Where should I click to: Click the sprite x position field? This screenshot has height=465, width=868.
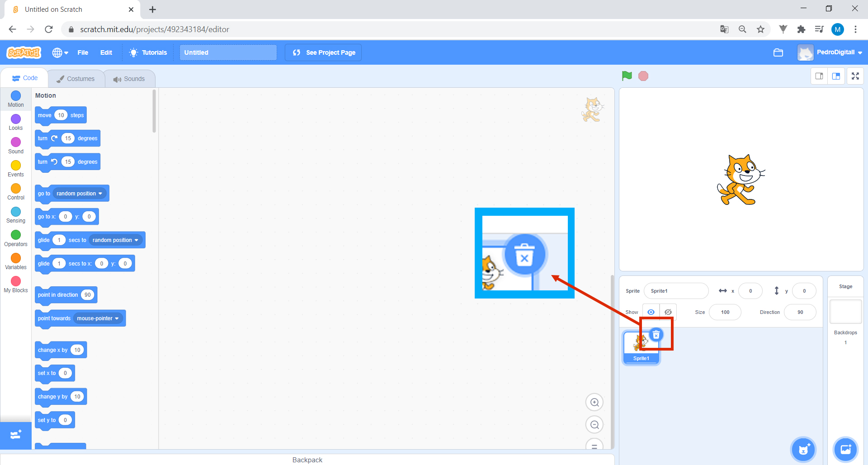click(750, 291)
